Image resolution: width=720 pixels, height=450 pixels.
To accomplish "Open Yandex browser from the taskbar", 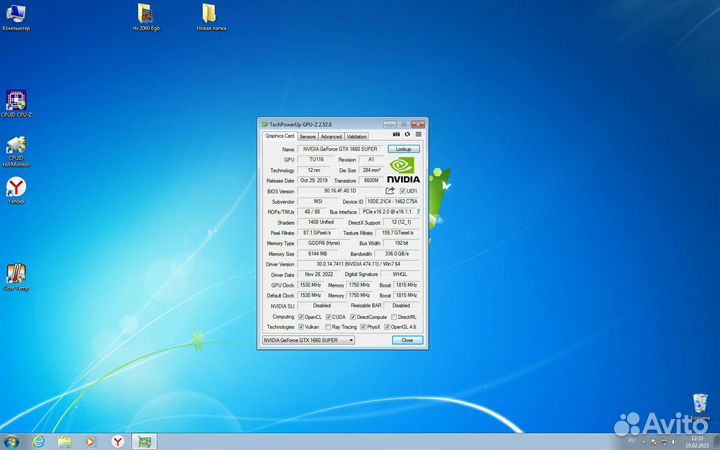I will [x=118, y=442].
